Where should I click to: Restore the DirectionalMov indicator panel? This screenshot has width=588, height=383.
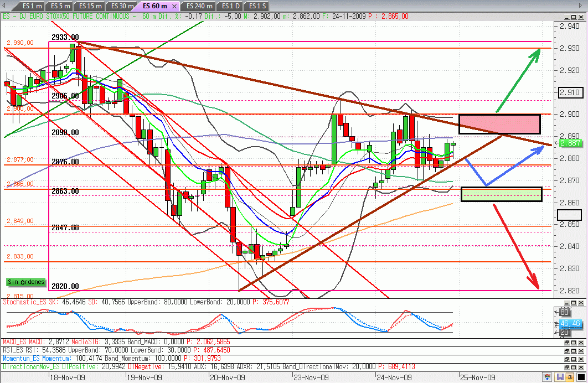[x=567, y=368]
